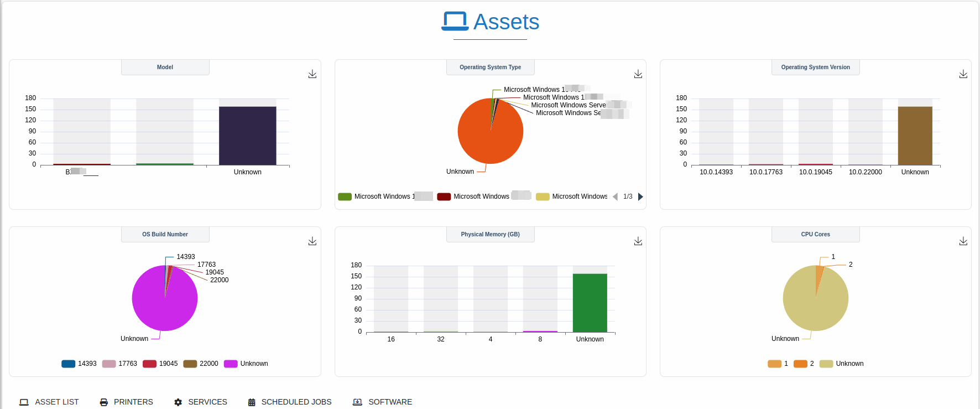Download the Operating System Type chart
This screenshot has height=409, width=980.
pyautogui.click(x=638, y=74)
